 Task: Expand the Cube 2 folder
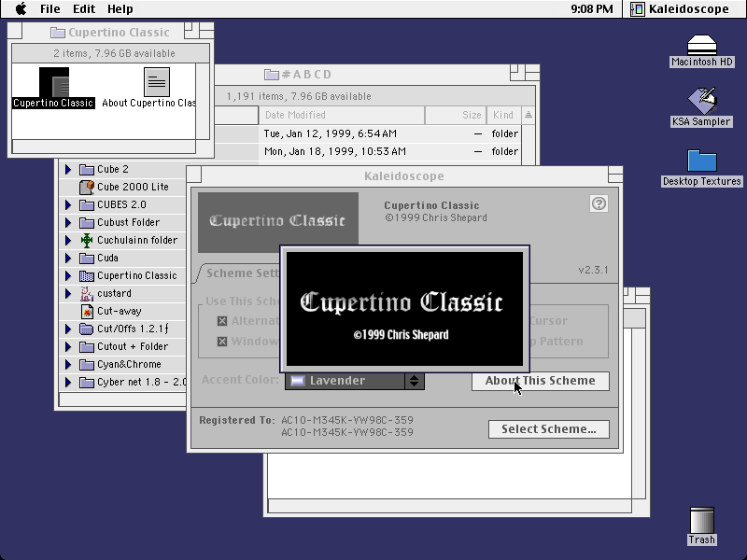point(68,170)
